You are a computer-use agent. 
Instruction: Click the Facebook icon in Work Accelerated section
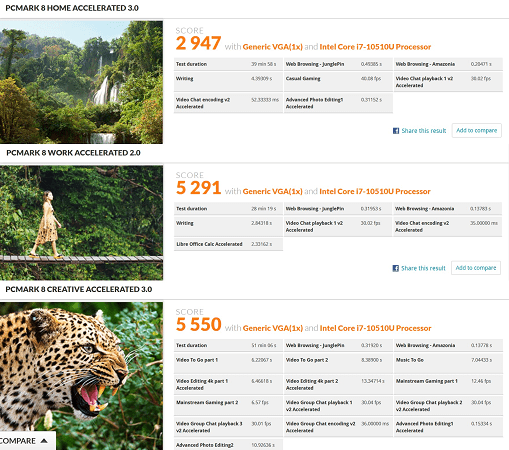tap(395, 268)
